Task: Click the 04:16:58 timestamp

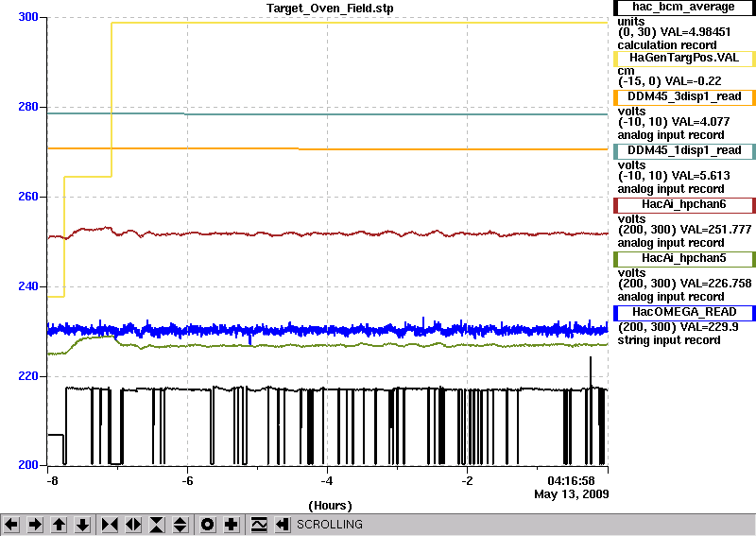Action: [571, 481]
